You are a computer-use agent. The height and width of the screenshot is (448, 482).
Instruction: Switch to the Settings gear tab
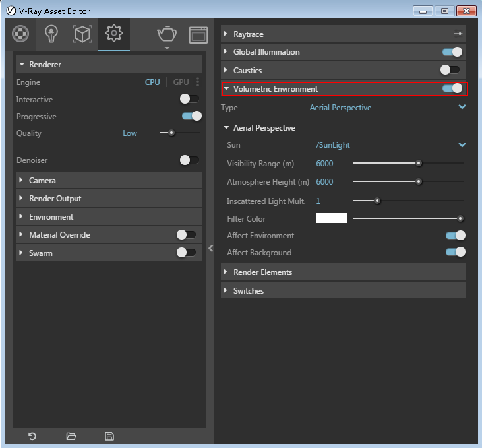[114, 34]
